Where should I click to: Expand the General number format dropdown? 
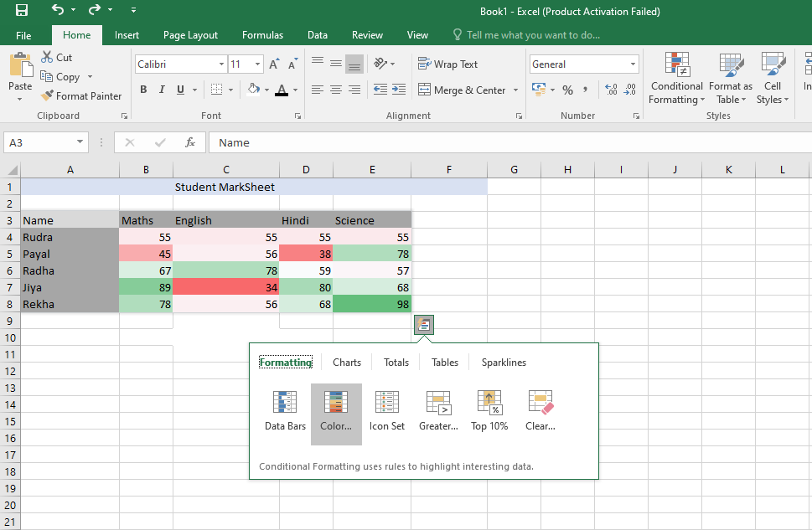click(633, 64)
